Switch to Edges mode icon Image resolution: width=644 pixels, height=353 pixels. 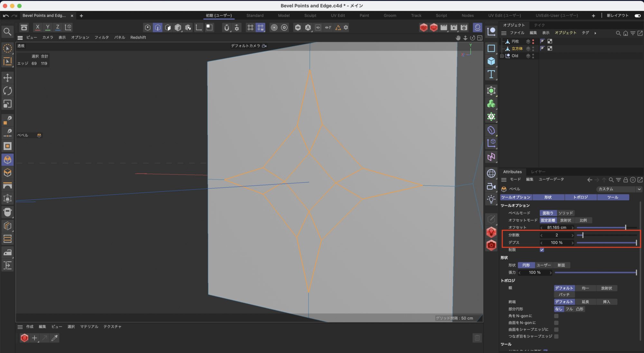pos(157,28)
